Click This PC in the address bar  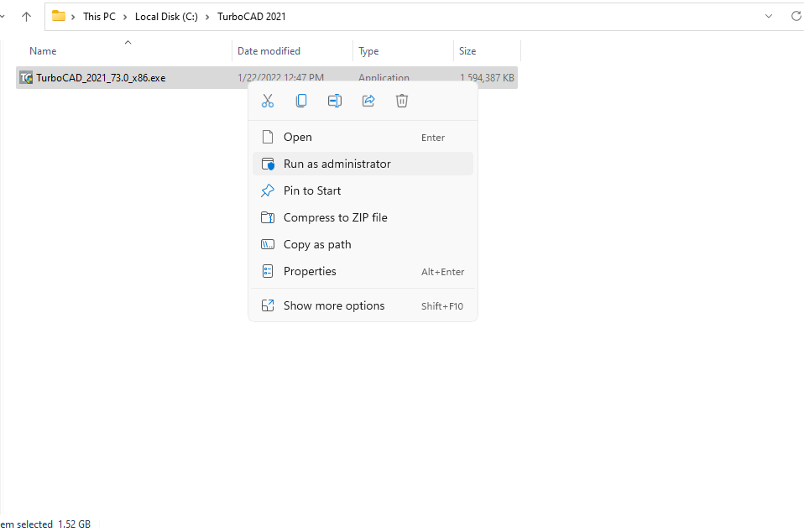[x=100, y=17]
